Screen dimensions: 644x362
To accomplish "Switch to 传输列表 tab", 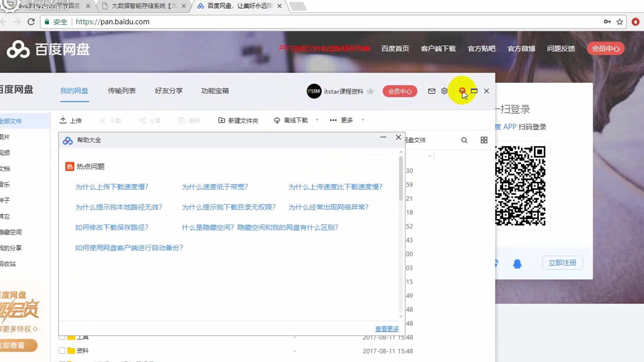I will pos(122,91).
